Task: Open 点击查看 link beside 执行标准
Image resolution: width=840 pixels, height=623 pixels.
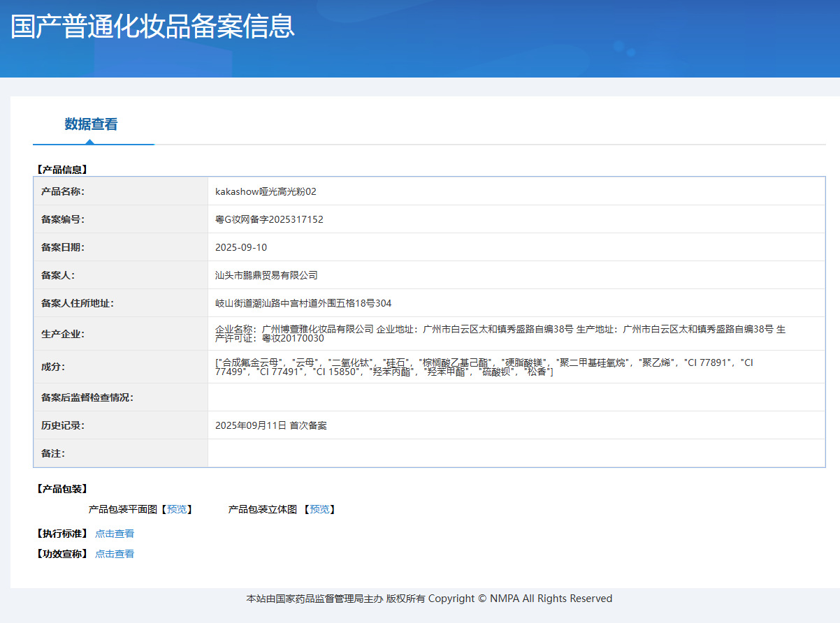Action: [x=115, y=534]
